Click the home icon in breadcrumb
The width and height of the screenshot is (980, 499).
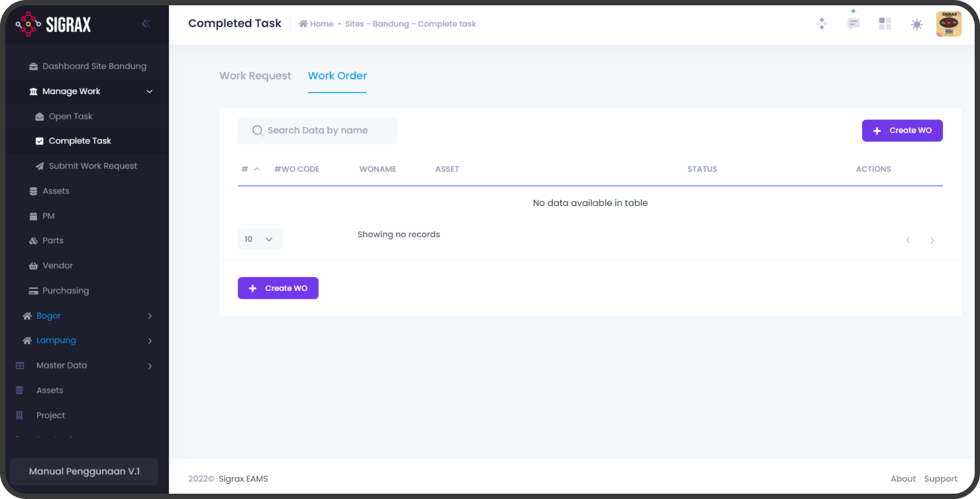tap(303, 24)
